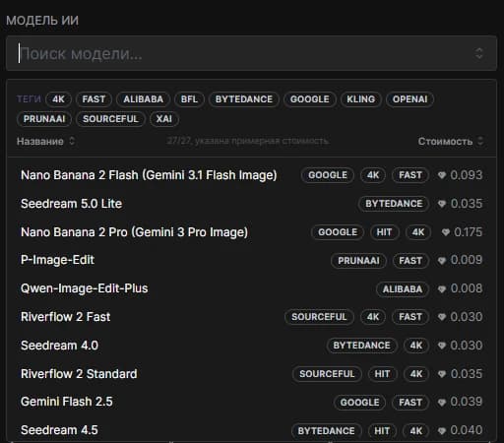Click HIT badge on Nano Banana 2 Pro row
504x443 pixels.
point(384,232)
